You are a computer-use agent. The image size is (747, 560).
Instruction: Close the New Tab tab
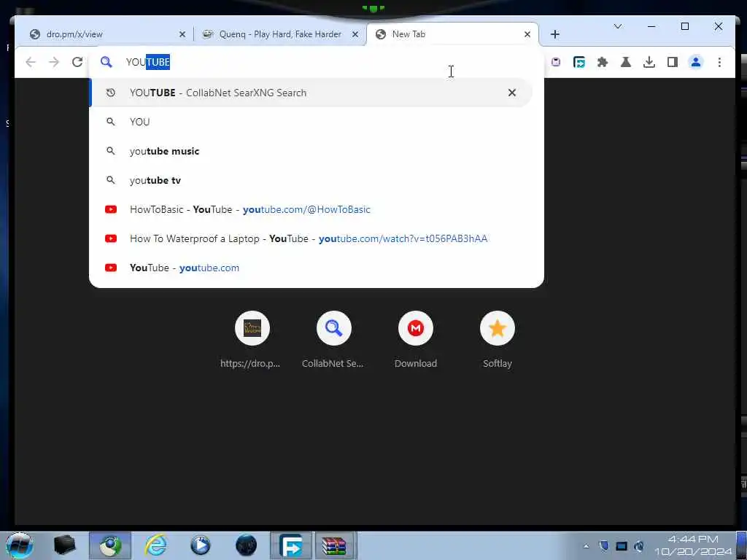[527, 34]
